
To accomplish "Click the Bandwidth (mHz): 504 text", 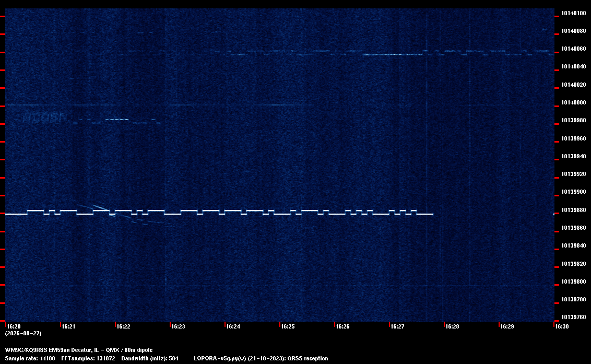I will pos(150,358).
